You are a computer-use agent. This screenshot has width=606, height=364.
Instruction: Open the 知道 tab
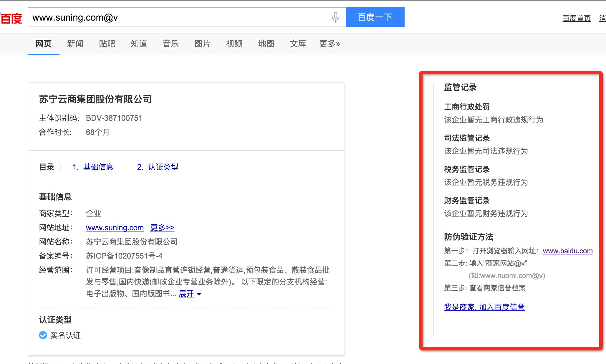pyautogui.click(x=139, y=44)
